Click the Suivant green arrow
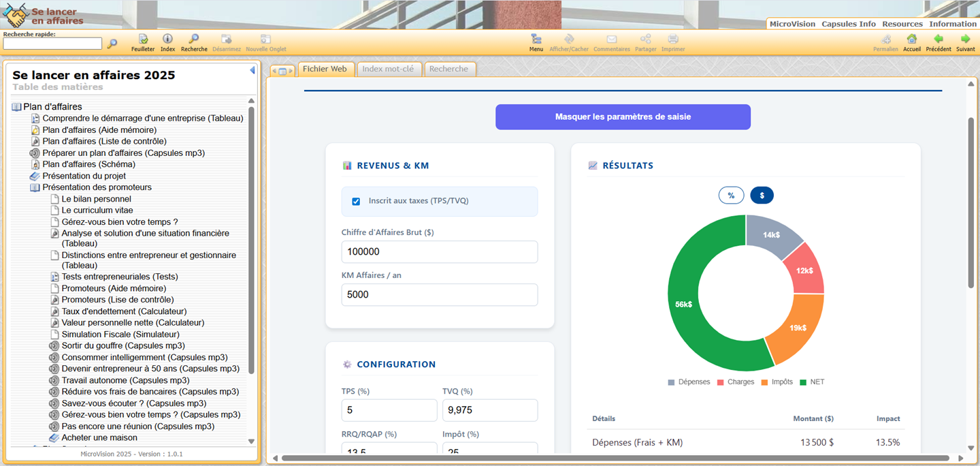980x466 pixels. (965, 40)
